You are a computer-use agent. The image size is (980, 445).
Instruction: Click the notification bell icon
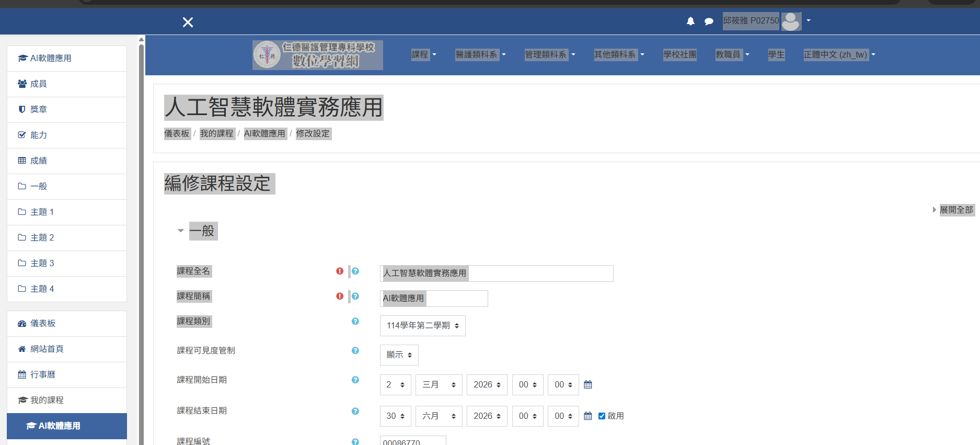tap(690, 21)
